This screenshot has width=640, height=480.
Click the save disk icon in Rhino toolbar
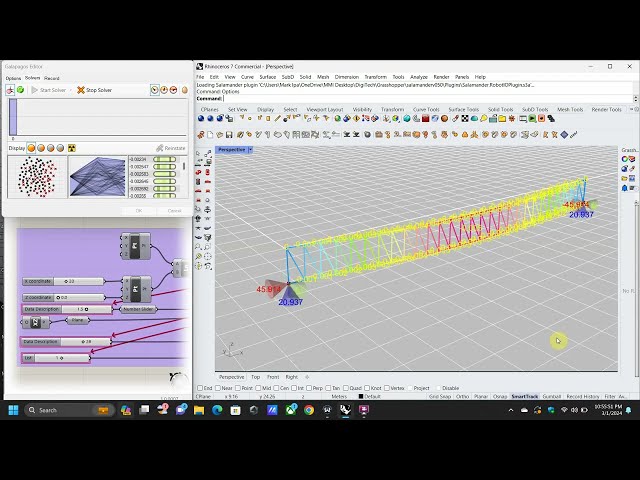click(229, 134)
